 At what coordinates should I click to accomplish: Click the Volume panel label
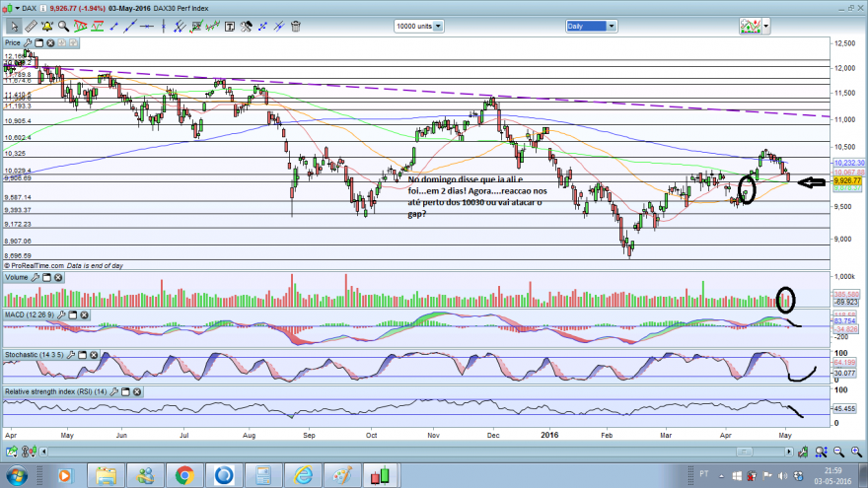click(16, 277)
